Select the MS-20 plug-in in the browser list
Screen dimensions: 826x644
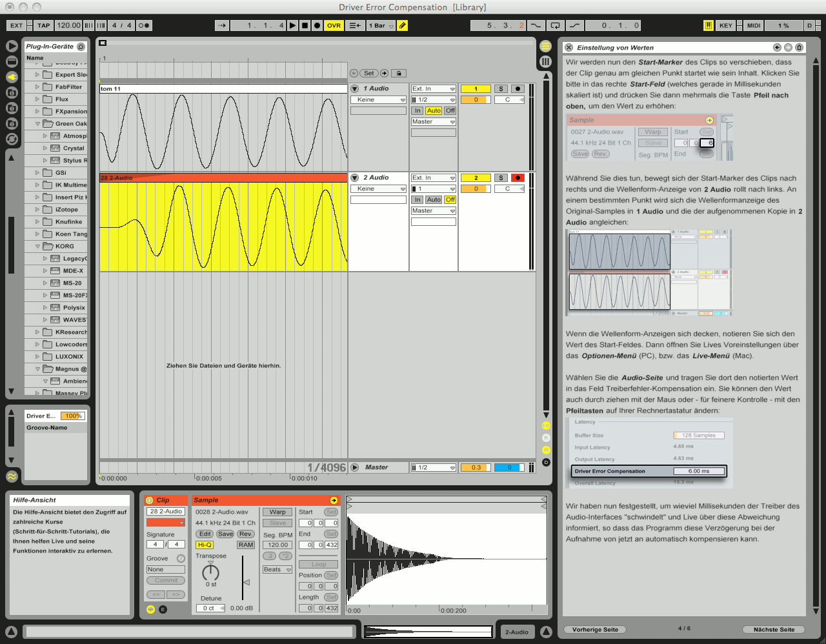click(x=72, y=283)
